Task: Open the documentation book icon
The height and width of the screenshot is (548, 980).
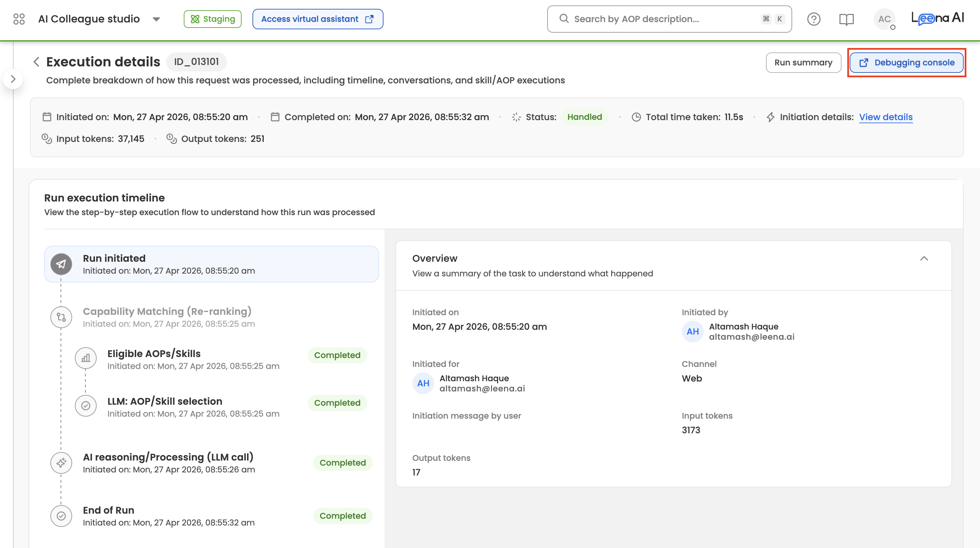Action: [847, 19]
